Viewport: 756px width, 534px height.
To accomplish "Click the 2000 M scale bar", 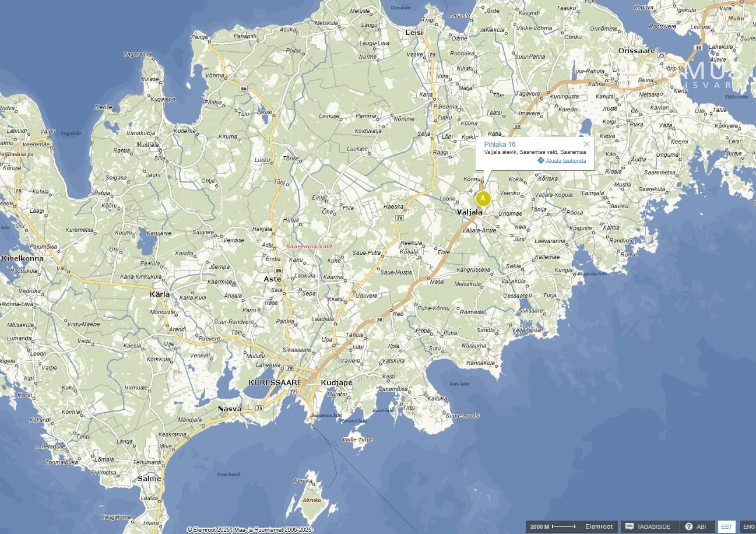I will [x=563, y=526].
